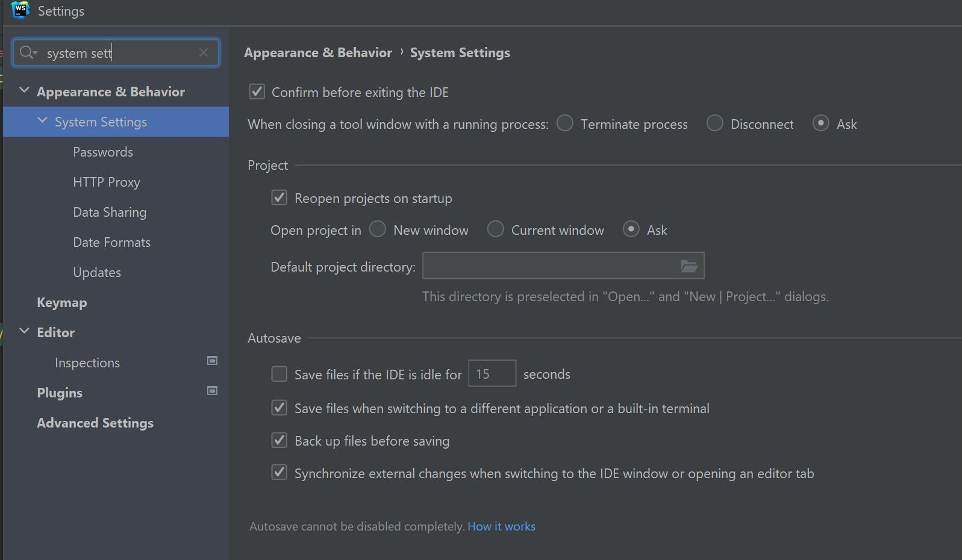Screen dimensions: 962x560
Task: Toggle Back up files before saving checkbox
Action: pos(280,440)
